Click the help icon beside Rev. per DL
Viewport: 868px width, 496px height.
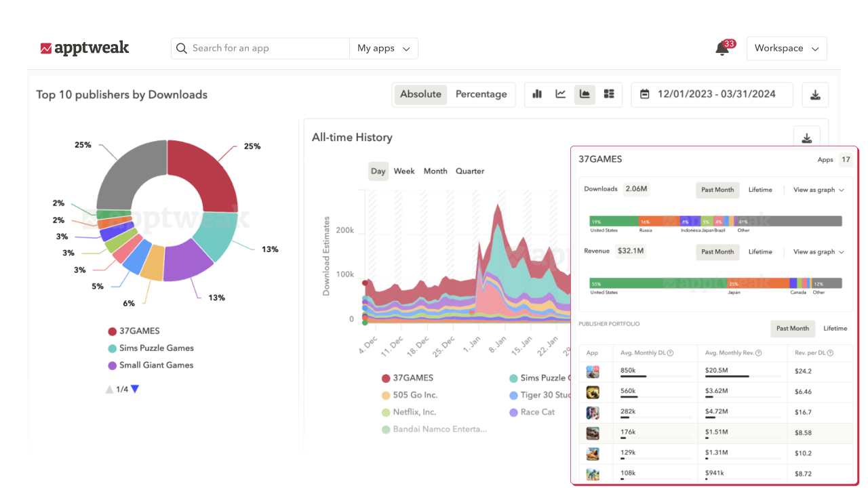(x=830, y=353)
